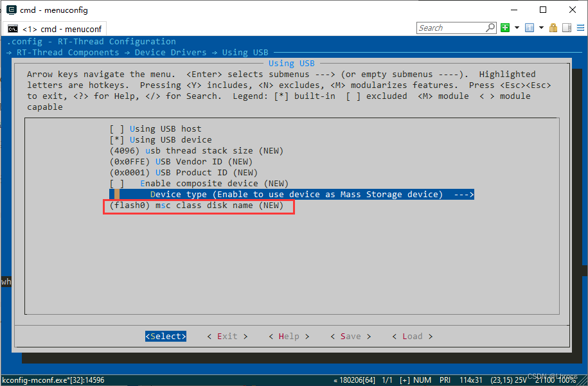Open the hamburger settings menu icon
Screen dimensions: 588x386
click(580, 28)
